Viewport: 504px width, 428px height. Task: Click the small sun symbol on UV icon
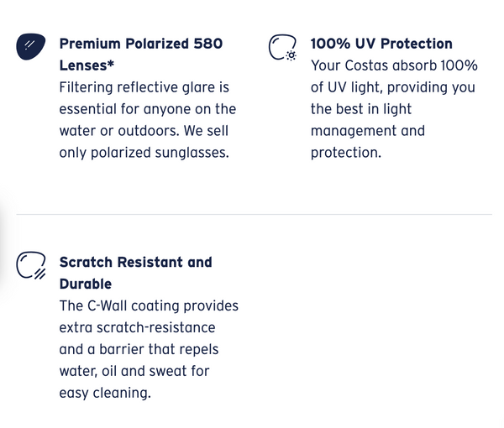291,55
